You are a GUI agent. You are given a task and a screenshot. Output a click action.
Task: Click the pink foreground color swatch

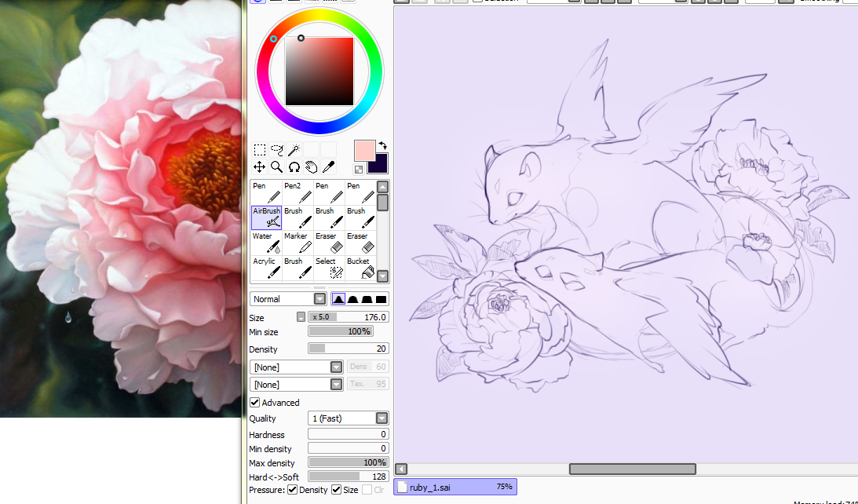click(364, 150)
